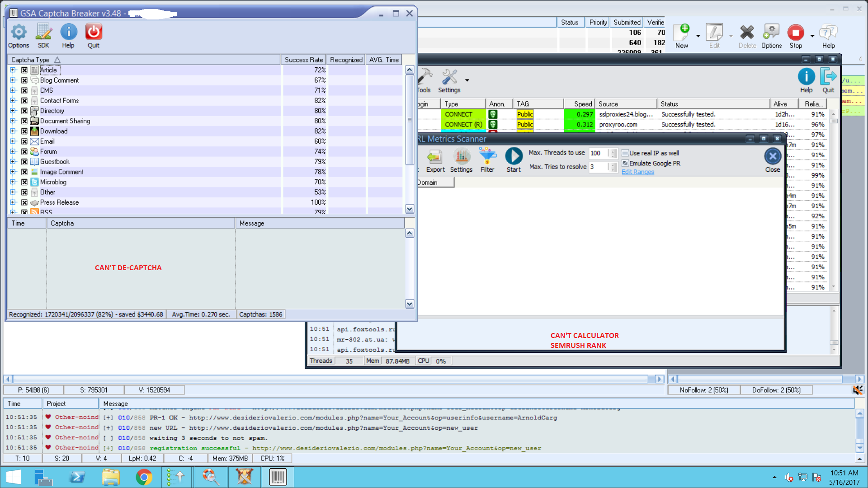Viewport: 868px width, 488px height.
Task: Click the Edit project icon
Action: coord(714,36)
